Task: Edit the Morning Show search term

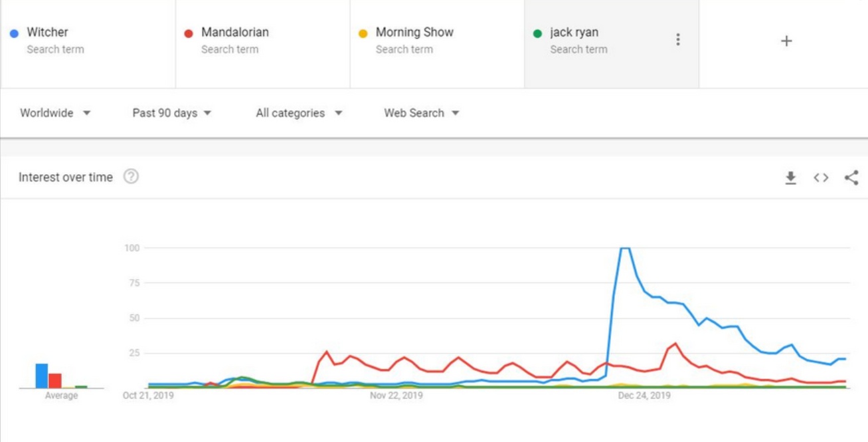Action: 414,33
